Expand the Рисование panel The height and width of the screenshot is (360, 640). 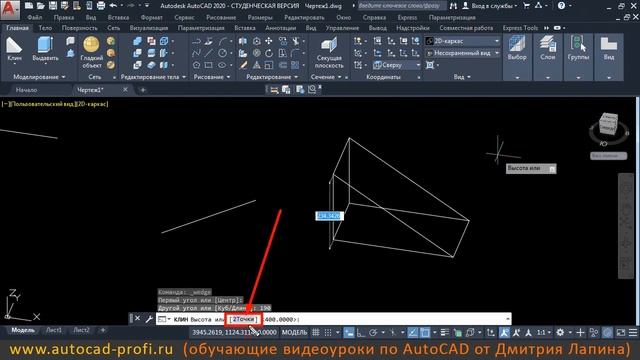pyautogui.click(x=211, y=77)
